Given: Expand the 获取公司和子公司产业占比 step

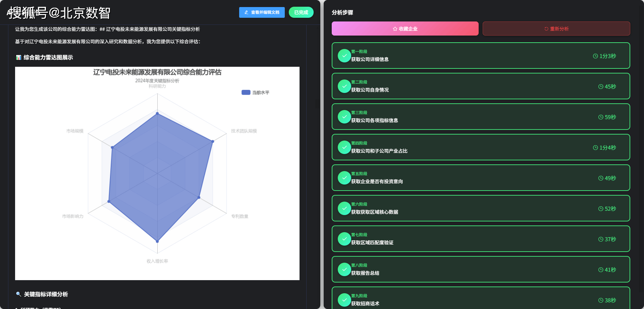Looking at the screenshot, I should [481, 147].
